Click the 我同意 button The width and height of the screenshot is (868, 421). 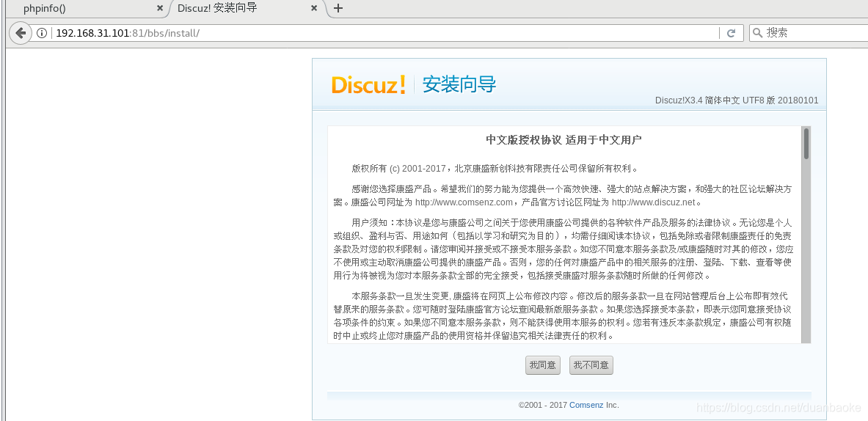(x=542, y=365)
